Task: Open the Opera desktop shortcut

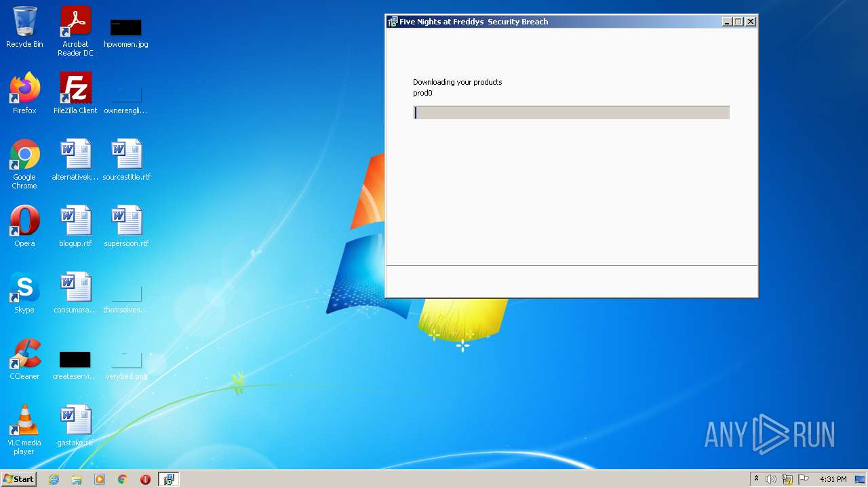Action: pyautogui.click(x=24, y=226)
